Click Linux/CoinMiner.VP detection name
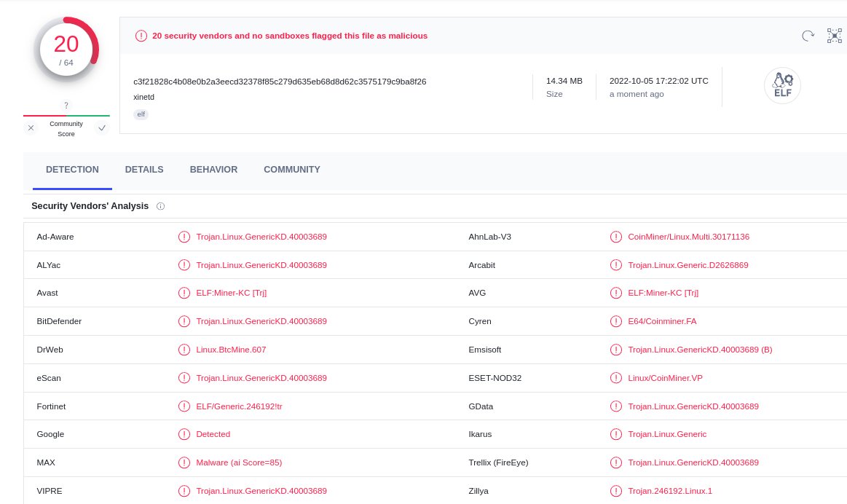The width and height of the screenshot is (847, 504). tap(665, 377)
